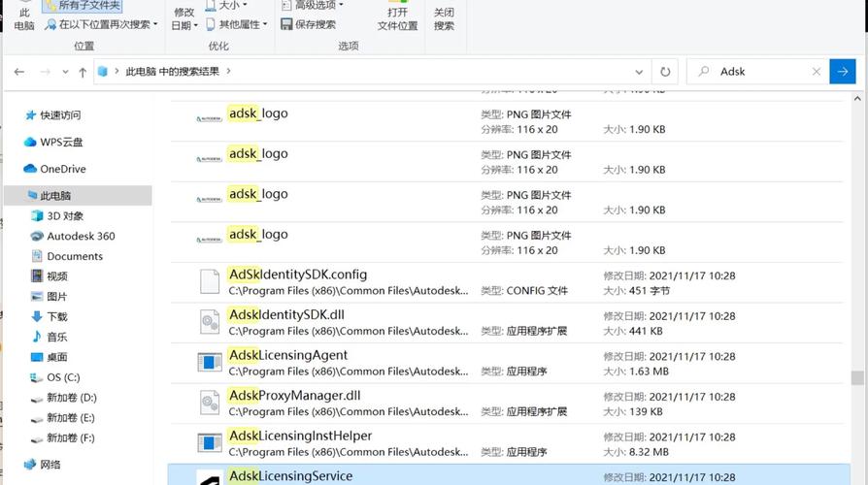Click AdskProxyManager.dll gear file icon
Image resolution: width=868 pixels, height=485 pixels.
[210, 403]
